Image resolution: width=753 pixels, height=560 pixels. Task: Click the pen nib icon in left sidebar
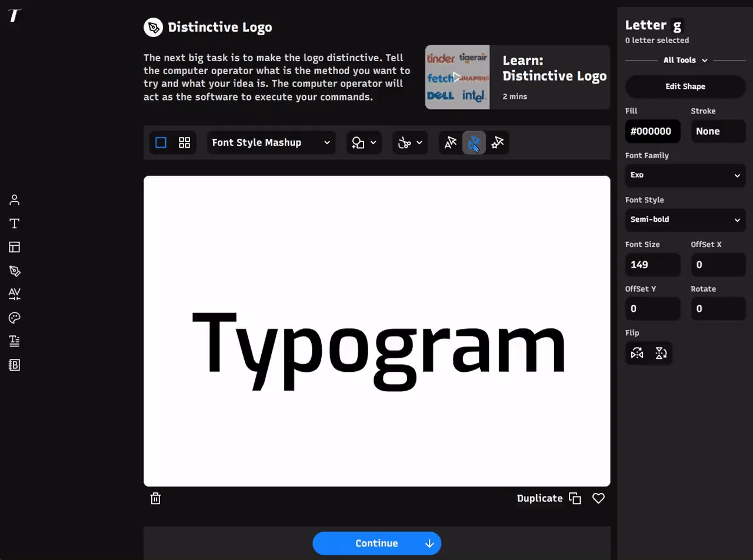tap(15, 271)
